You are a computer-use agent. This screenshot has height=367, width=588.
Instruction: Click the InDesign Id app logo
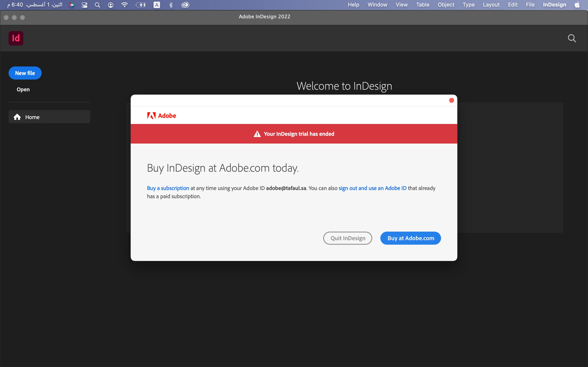pos(16,38)
